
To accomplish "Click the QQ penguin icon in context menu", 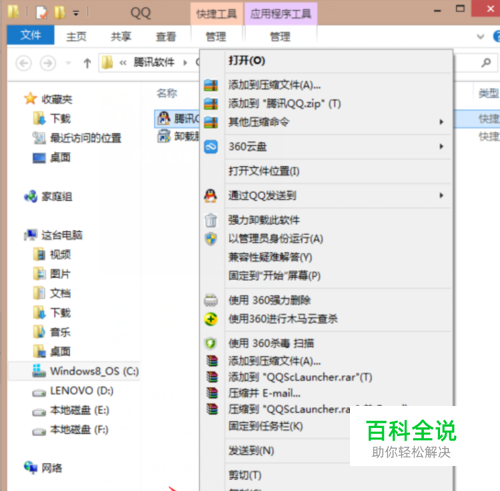I will pos(211,196).
